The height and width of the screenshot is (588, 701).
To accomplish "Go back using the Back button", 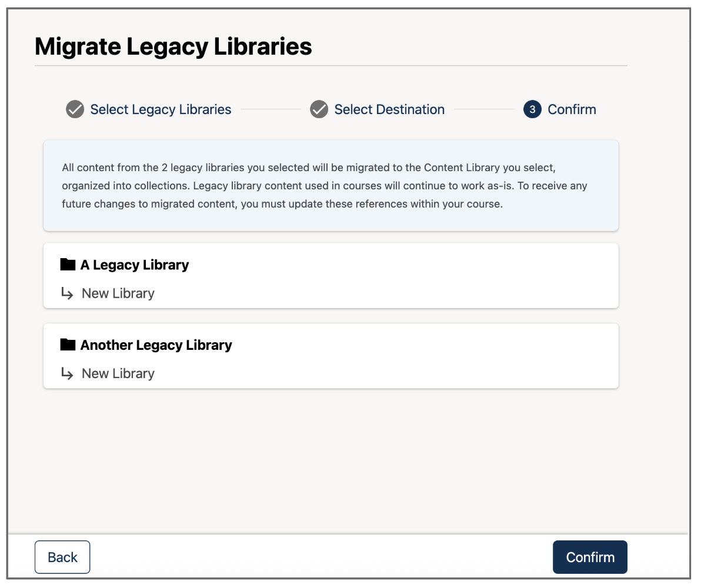I will point(62,557).
